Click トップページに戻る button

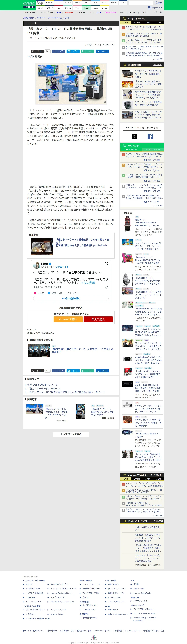[71, 434]
